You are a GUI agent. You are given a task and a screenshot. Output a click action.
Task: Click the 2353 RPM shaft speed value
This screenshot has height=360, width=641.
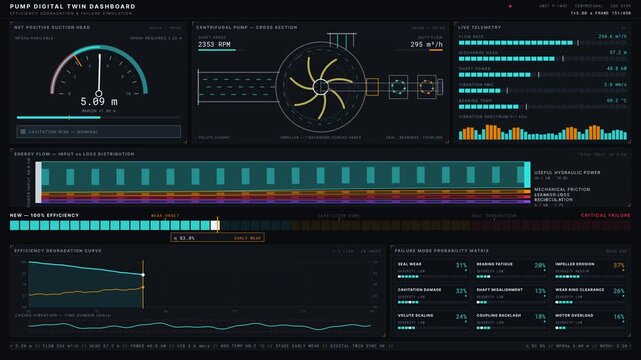[214, 44]
